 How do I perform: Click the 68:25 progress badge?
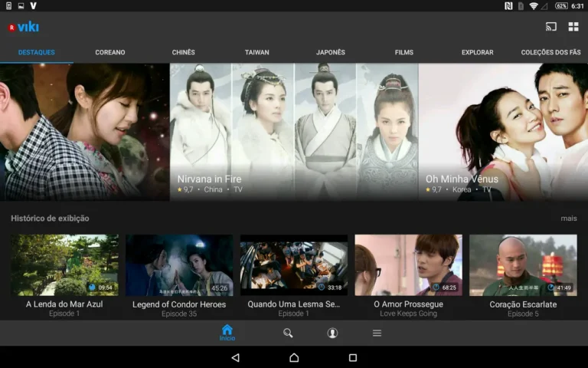click(x=444, y=287)
